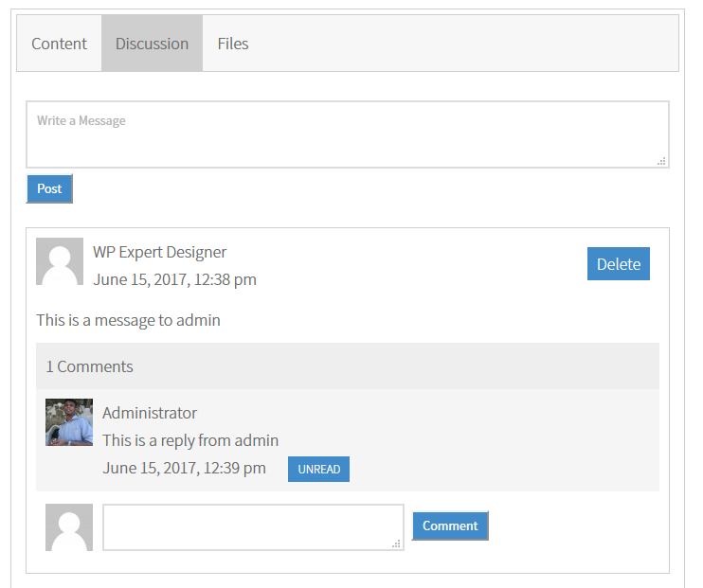
Task: Click the comment reply text box
Action: (x=253, y=527)
